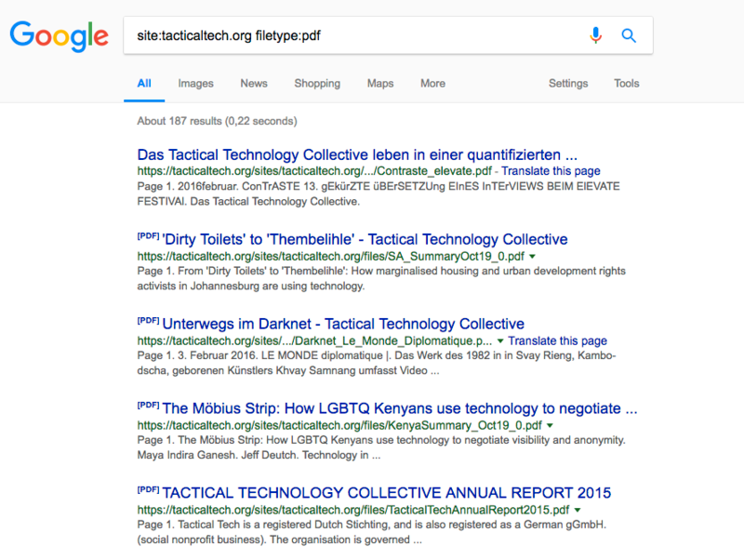Open 'Das Tactical Technology Collective leben' result

(357, 154)
